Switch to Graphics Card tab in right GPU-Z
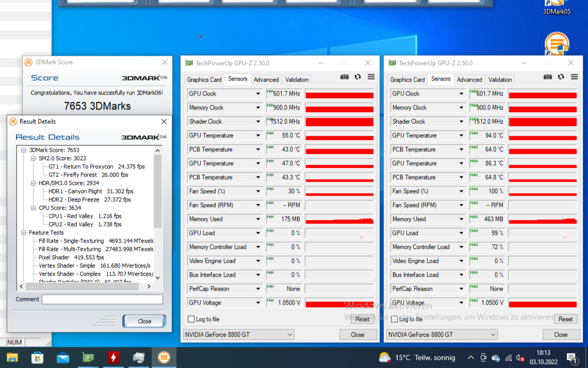 click(407, 79)
